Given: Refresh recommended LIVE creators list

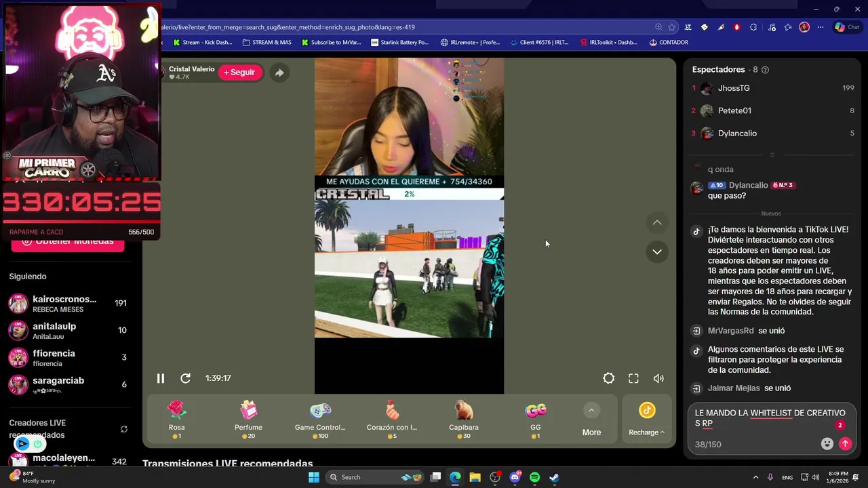Looking at the screenshot, I should click(123, 429).
